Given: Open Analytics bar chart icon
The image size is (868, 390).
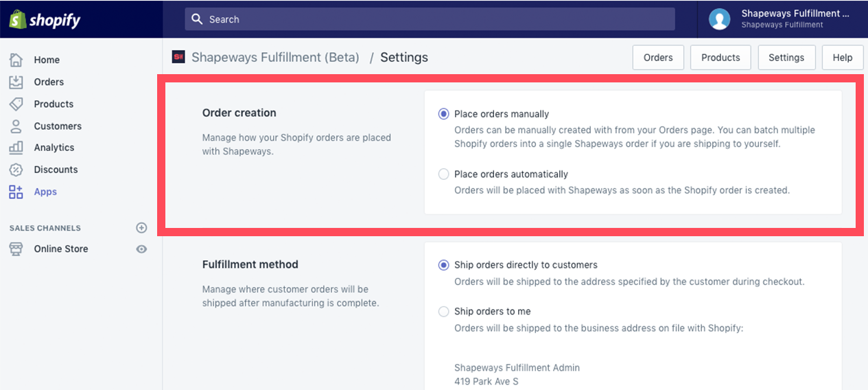Looking at the screenshot, I should pos(16,148).
